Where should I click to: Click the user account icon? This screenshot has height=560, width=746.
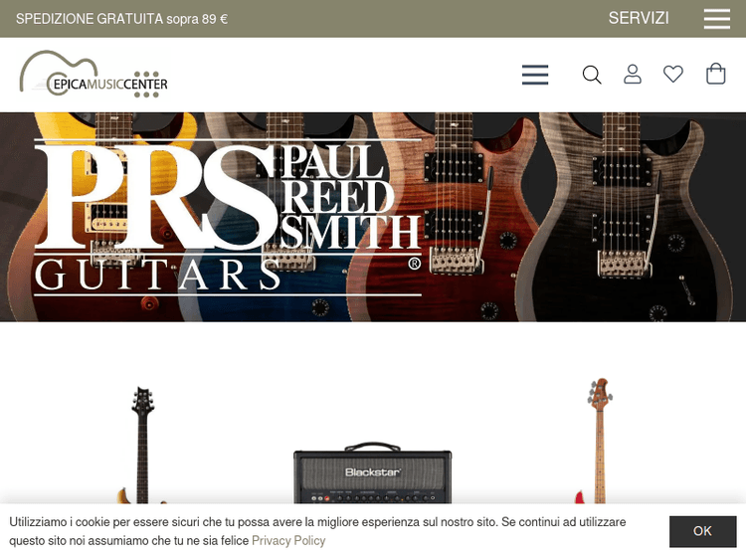[x=633, y=75]
